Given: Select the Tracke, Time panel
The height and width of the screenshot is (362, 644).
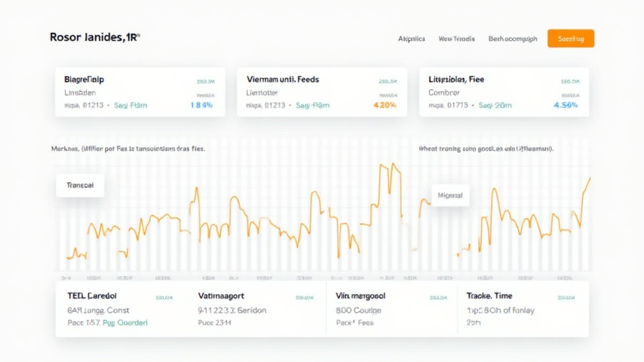Looking at the screenshot, I should tap(489, 295).
